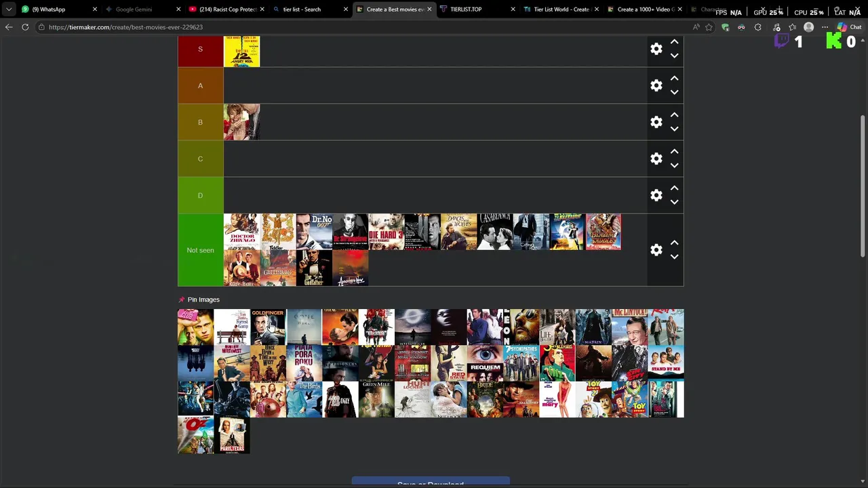
Task: Select the Dr. Strangelove poster
Action: [350, 232]
